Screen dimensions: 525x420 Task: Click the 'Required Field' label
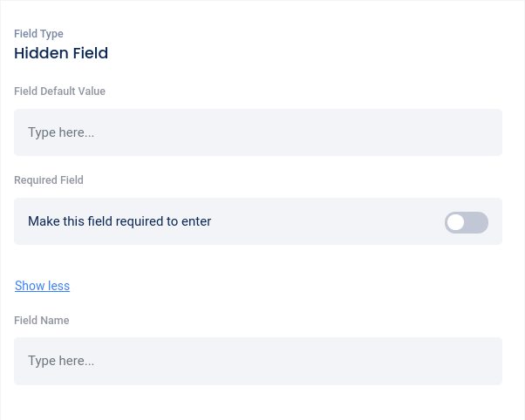click(49, 180)
